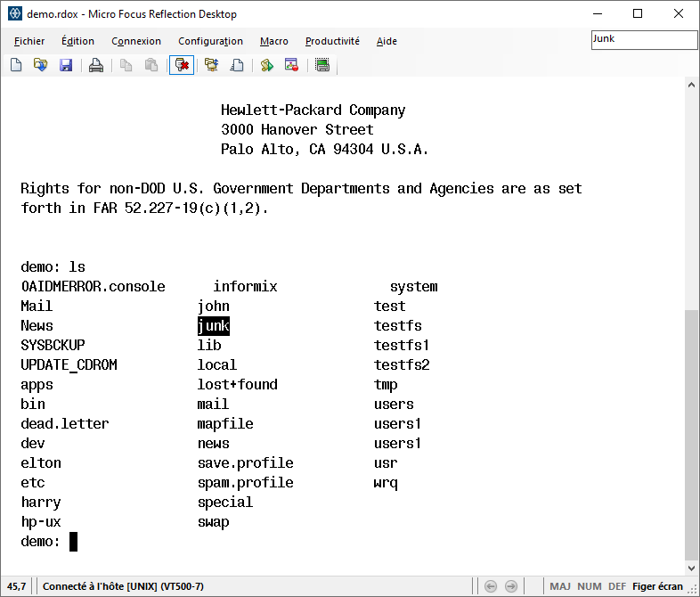Click Figer écran in status bar

pos(657,586)
